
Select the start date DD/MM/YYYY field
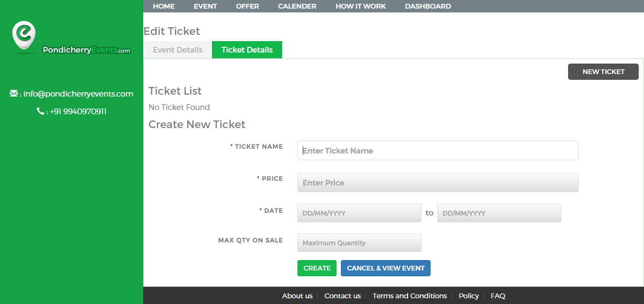coord(359,213)
